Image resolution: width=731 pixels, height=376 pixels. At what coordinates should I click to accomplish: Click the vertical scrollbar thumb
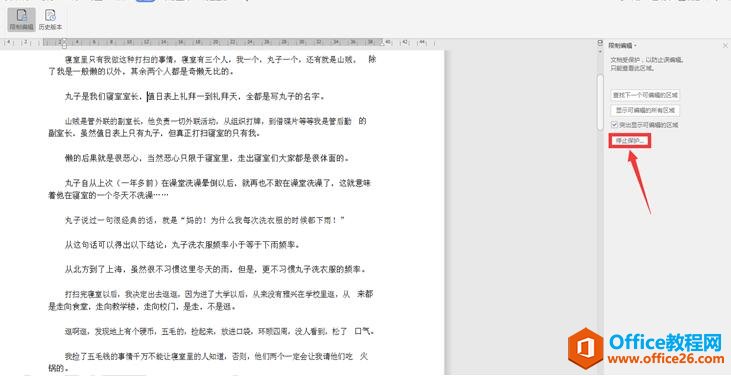[600, 102]
